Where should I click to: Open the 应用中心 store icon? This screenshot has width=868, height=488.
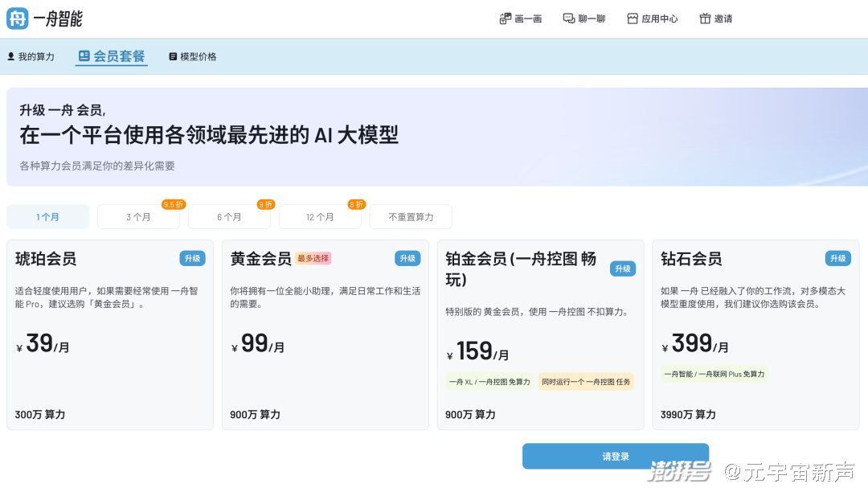click(x=633, y=18)
